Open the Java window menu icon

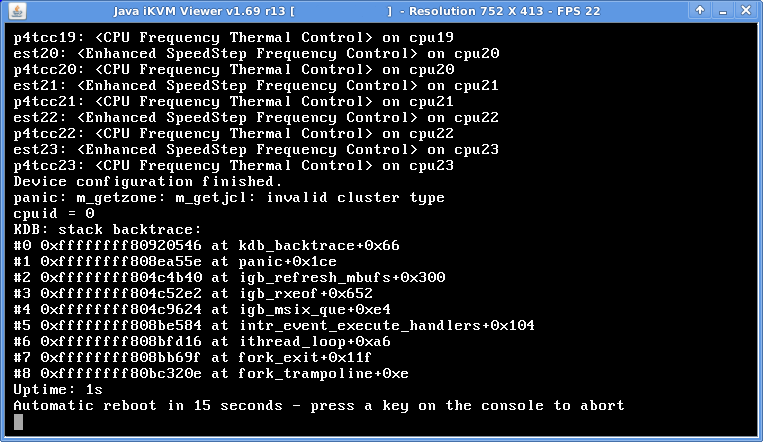(x=18, y=11)
